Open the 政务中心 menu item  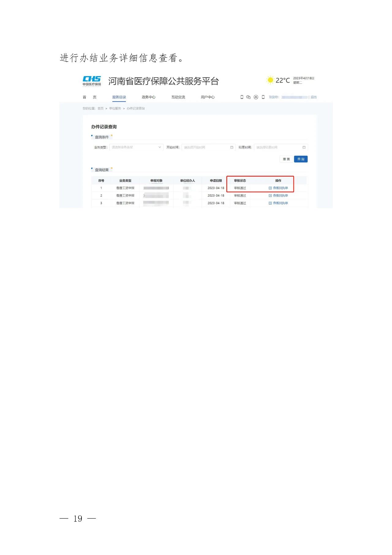[x=149, y=97]
